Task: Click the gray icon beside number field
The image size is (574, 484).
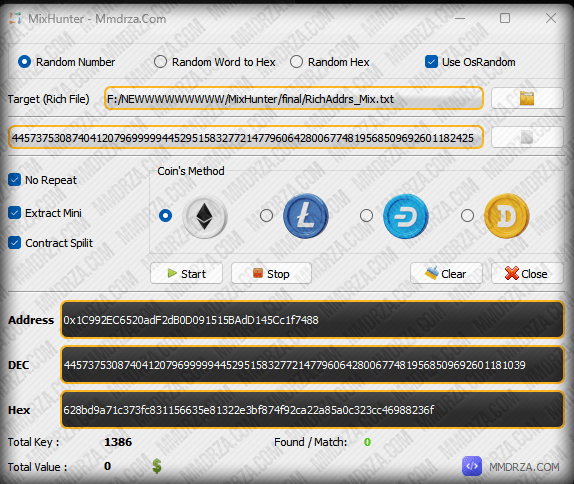Action: (x=527, y=137)
